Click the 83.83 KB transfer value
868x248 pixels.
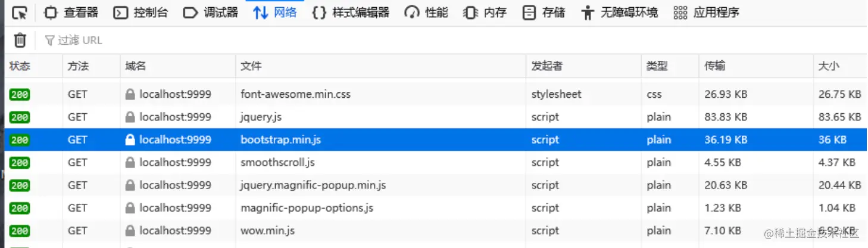click(x=726, y=117)
